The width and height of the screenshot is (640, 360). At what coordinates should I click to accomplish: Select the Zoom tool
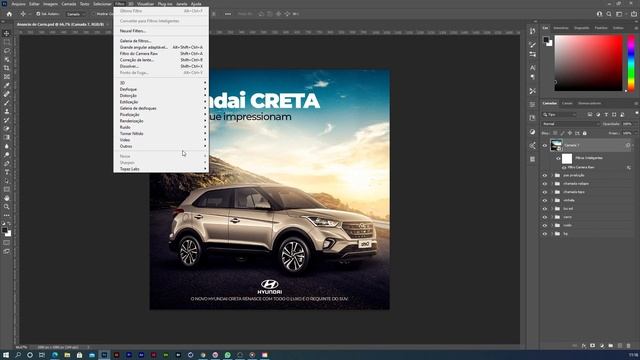coord(7,207)
